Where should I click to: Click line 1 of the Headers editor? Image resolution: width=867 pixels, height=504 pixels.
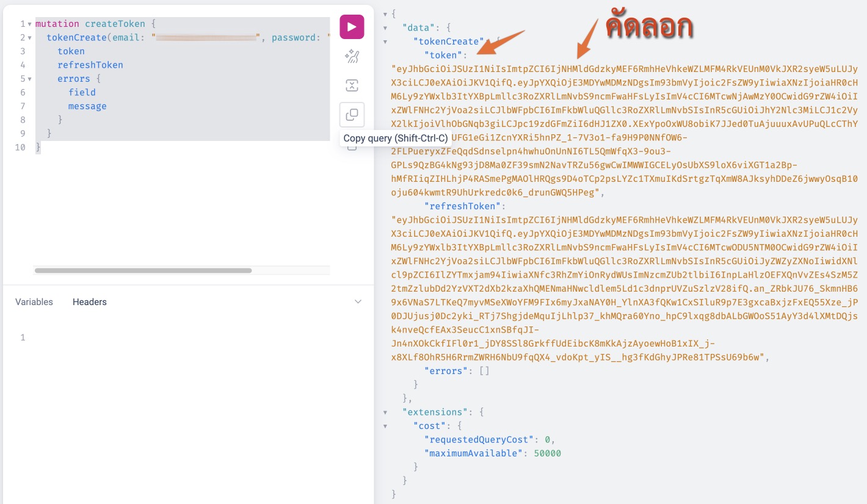point(183,337)
